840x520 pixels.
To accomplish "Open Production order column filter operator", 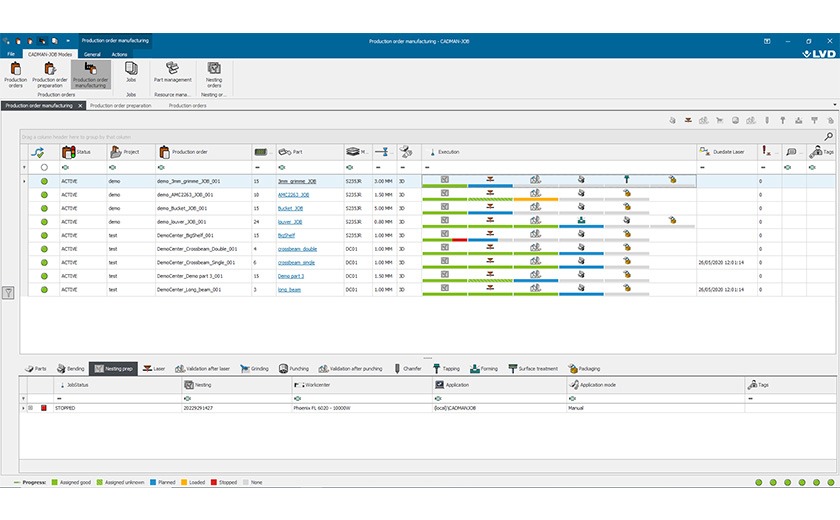I will click(161, 167).
